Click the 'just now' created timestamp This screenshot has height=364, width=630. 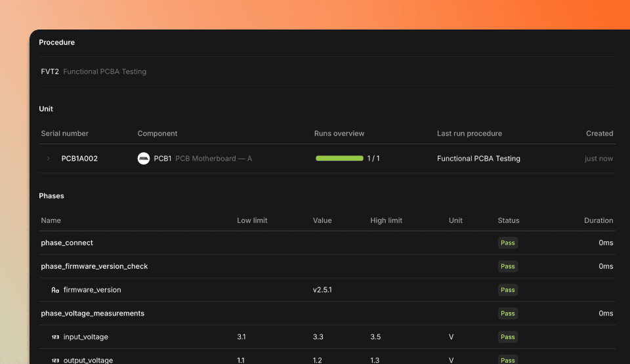tap(598, 158)
